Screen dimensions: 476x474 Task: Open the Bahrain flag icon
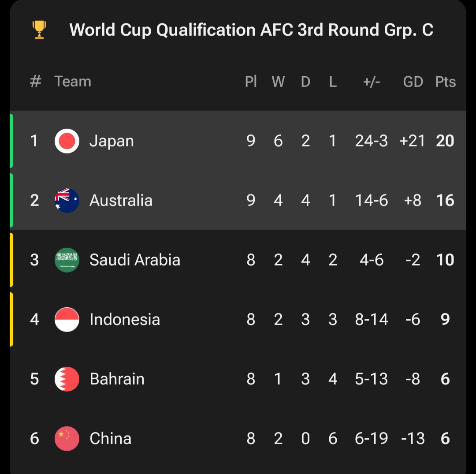67,379
